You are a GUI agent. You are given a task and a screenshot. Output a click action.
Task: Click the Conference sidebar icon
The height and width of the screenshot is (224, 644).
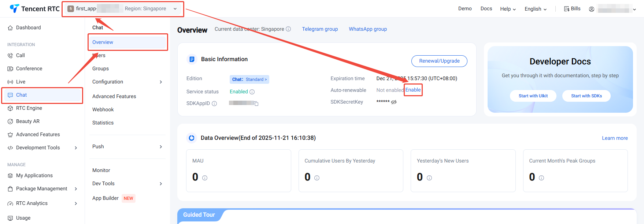10,69
